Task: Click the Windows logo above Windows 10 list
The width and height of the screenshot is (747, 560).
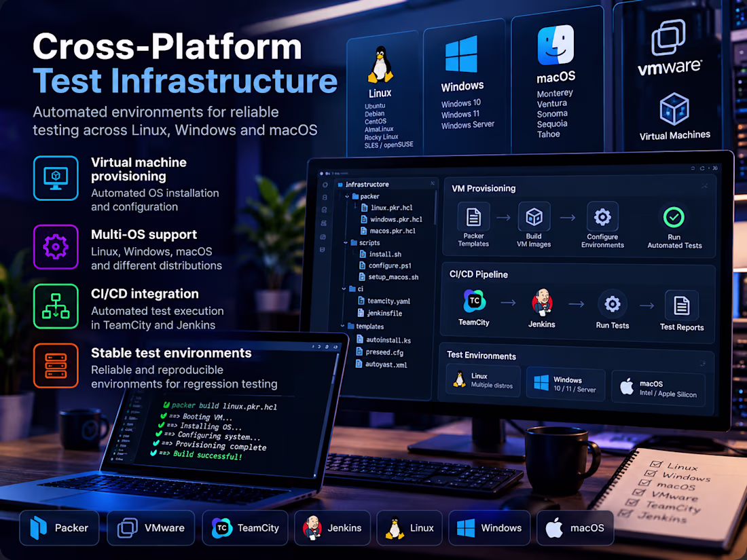Action: coord(461,54)
